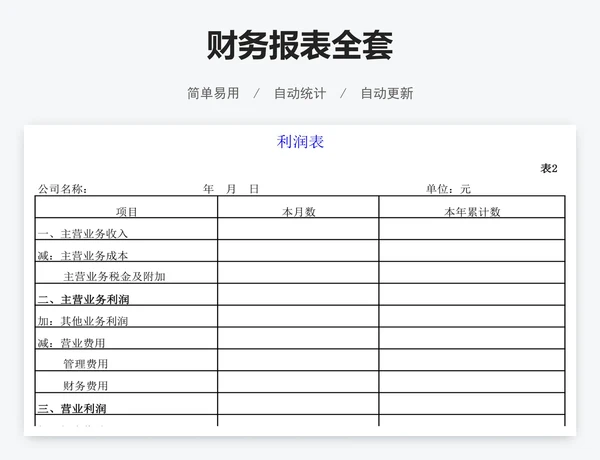Image resolution: width=600 pixels, height=460 pixels.
Task: Click the 年 月 日 date text
Action: click(x=231, y=189)
